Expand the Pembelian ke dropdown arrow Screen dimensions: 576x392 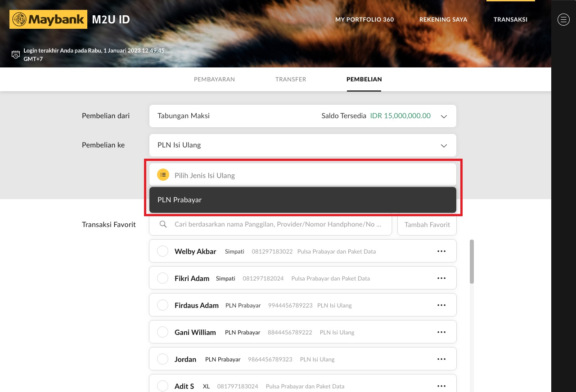click(444, 146)
